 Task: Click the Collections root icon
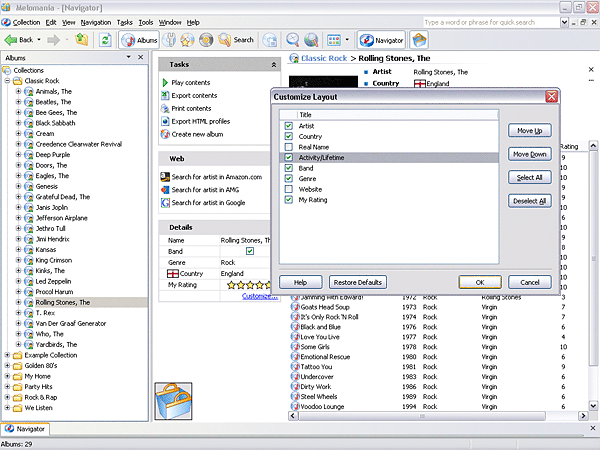point(7,70)
